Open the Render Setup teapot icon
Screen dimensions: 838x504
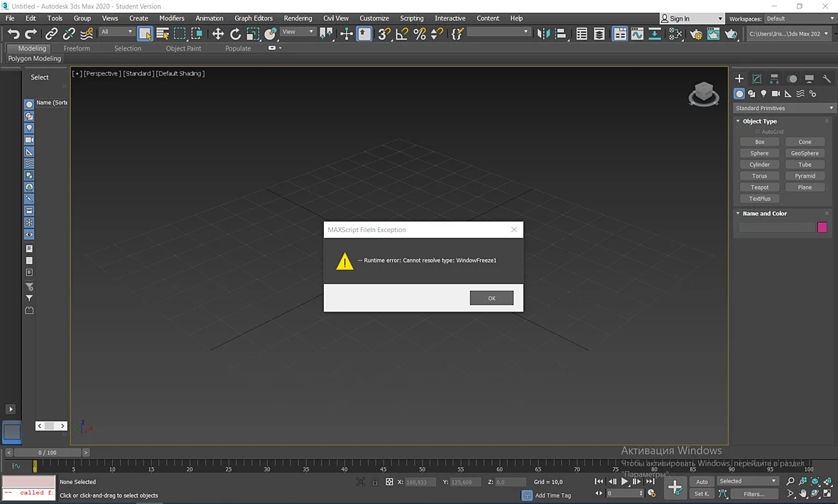696,33
